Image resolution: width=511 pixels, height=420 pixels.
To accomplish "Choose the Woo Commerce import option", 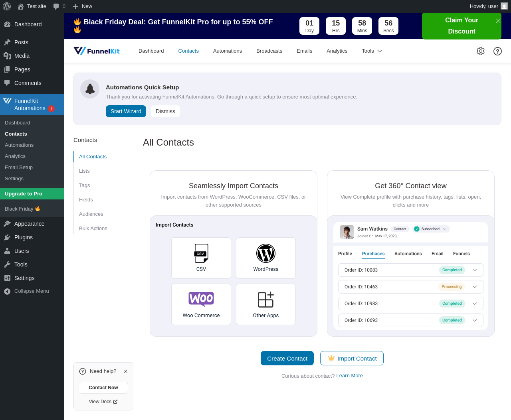I will [201, 304].
